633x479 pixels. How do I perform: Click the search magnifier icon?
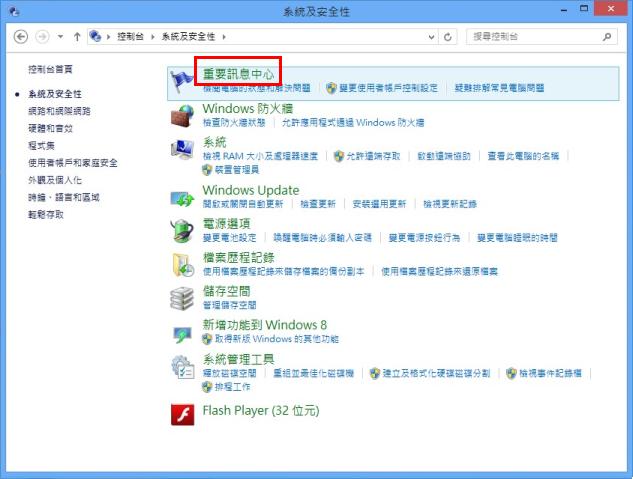pyautogui.click(x=607, y=37)
